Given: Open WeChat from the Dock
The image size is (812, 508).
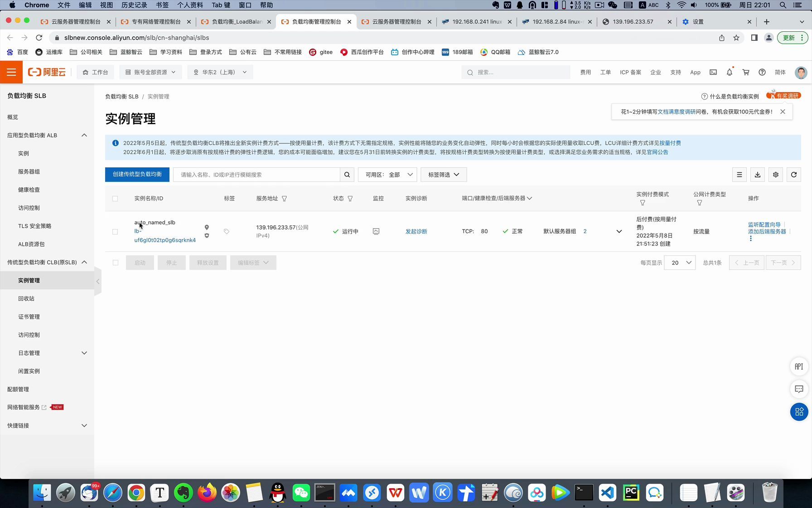Looking at the screenshot, I should tap(301, 493).
